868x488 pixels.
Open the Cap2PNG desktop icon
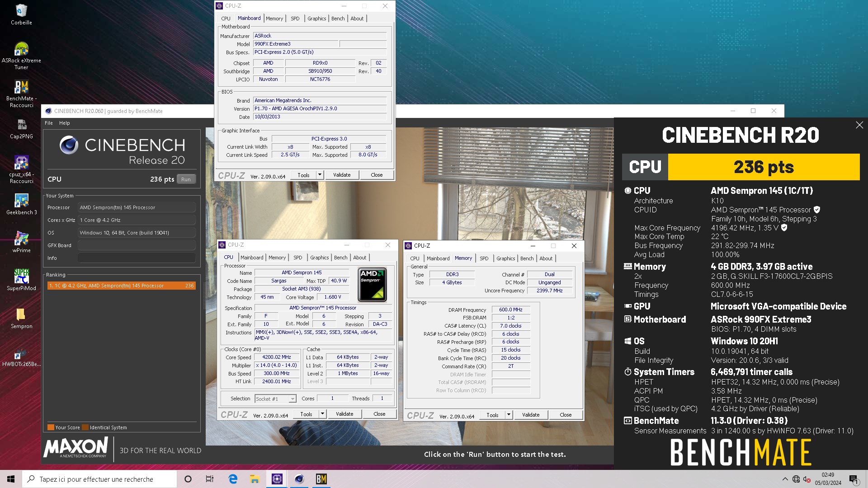tap(21, 128)
